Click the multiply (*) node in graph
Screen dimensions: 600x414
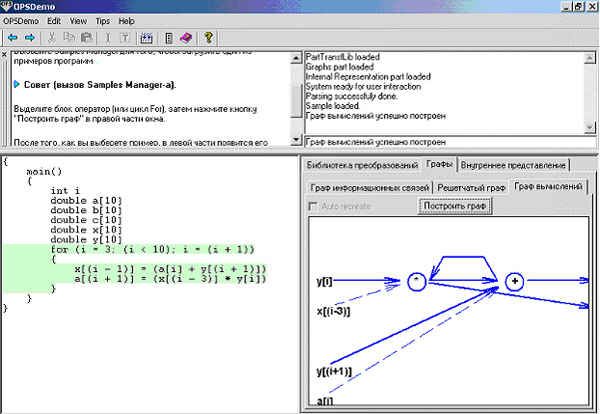416,282
